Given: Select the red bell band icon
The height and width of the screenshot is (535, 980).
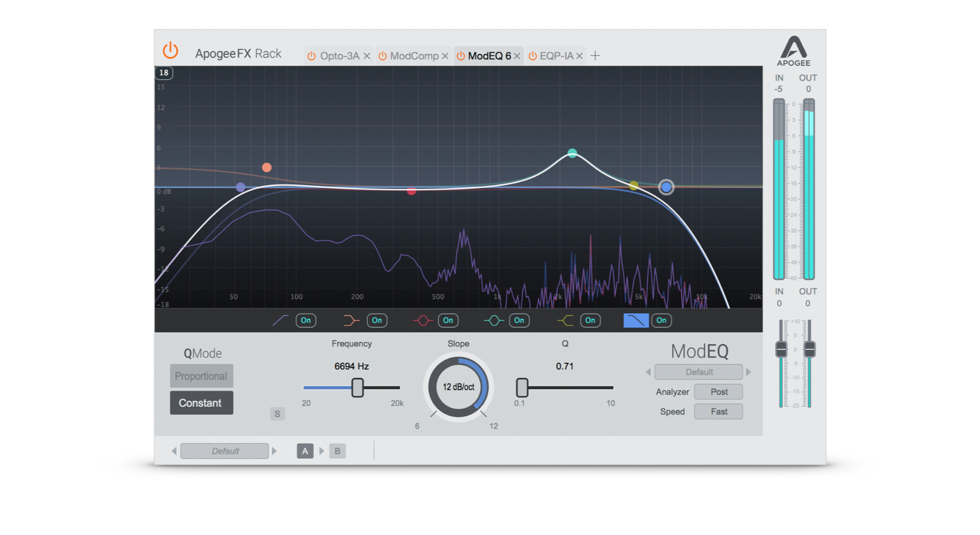Looking at the screenshot, I should [x=422, y=321].
